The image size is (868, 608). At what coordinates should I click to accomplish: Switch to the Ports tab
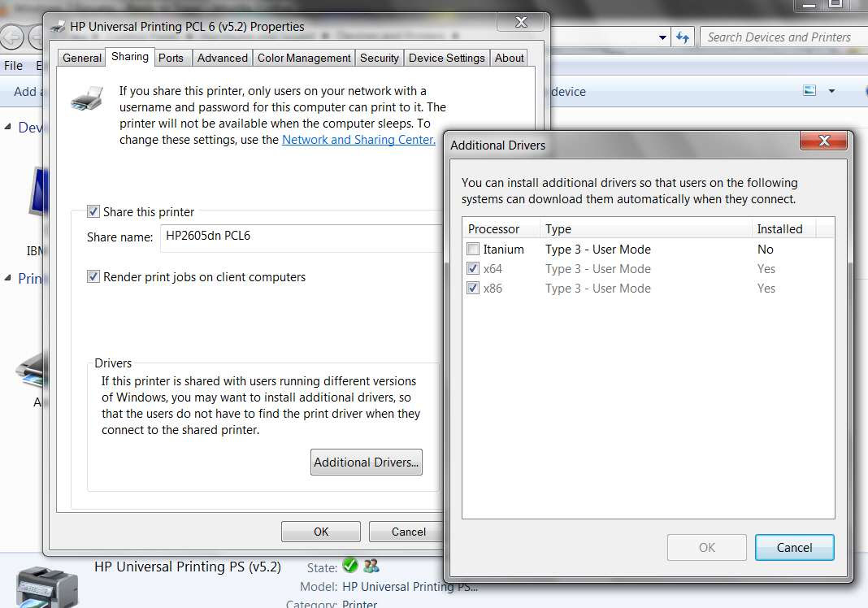point(171,58)
